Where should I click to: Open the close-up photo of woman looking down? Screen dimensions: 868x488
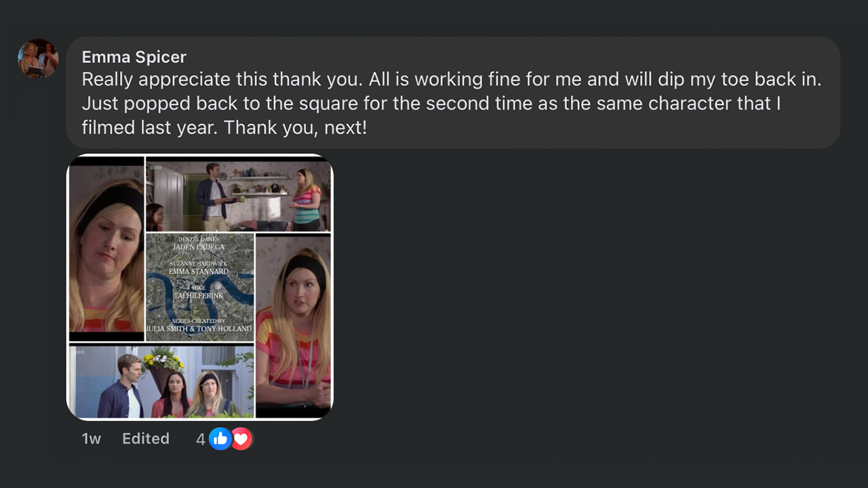(106, 249)
